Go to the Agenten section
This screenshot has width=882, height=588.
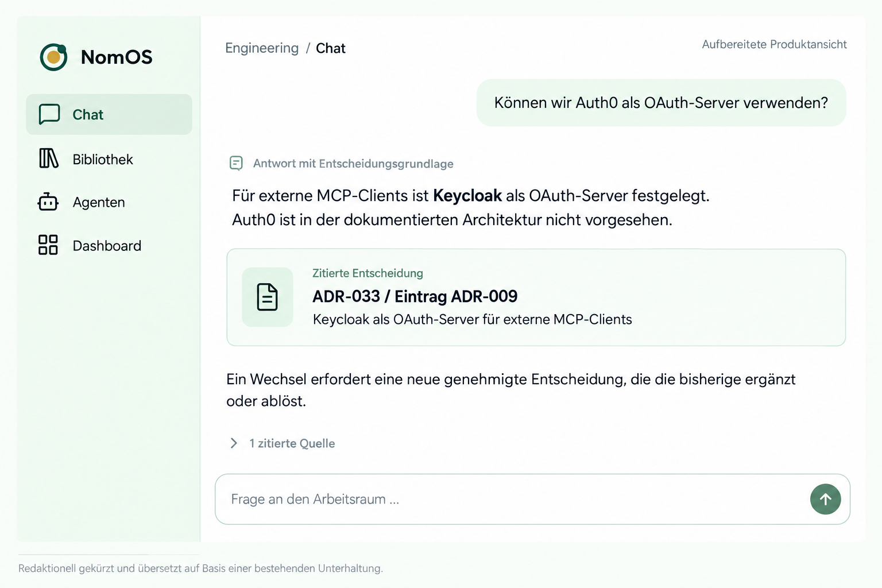point(109,202)
